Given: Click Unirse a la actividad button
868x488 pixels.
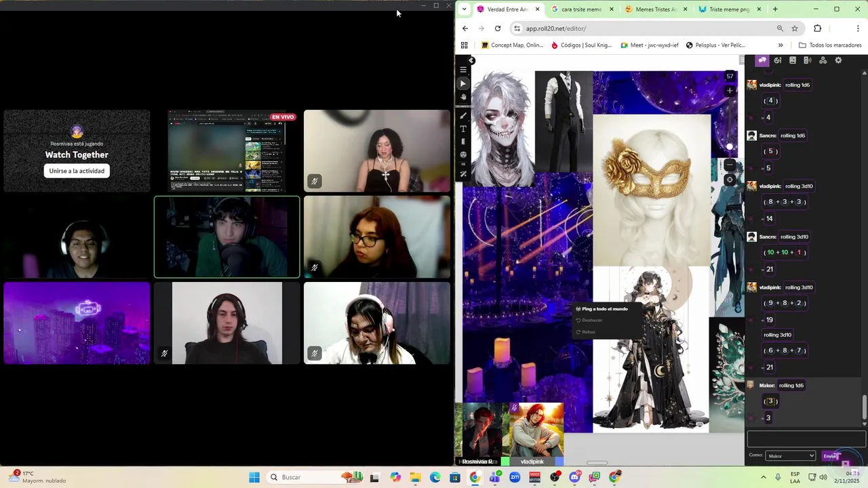Looking at the screenshot, I should tap(77, 171).
